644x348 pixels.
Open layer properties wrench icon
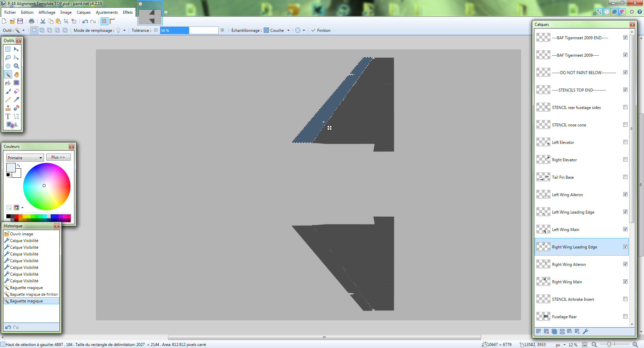click(585, 332)
